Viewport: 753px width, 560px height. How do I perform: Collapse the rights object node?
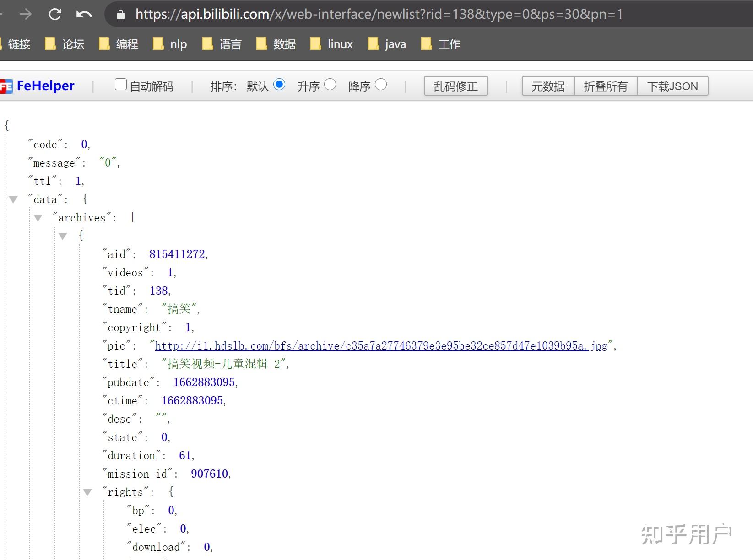tap(87, 492)
